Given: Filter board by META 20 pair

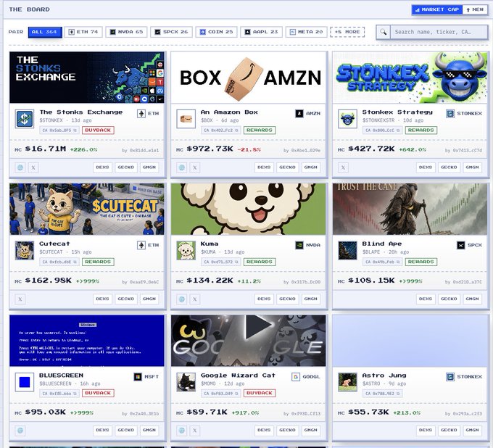Looking at the screenshot, I should [306, 32].
